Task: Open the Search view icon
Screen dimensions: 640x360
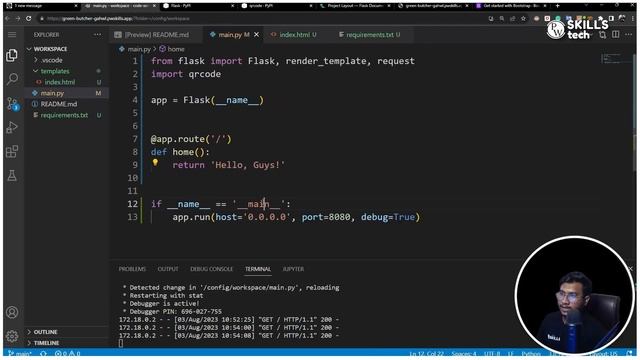Action: pyautogui.click(x=12, y=79)
